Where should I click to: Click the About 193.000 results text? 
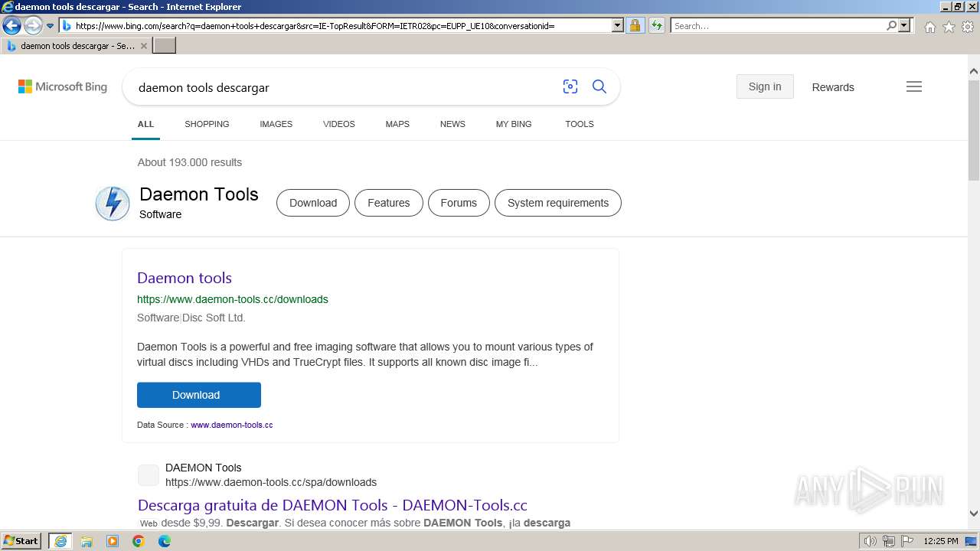click(190, 162)
